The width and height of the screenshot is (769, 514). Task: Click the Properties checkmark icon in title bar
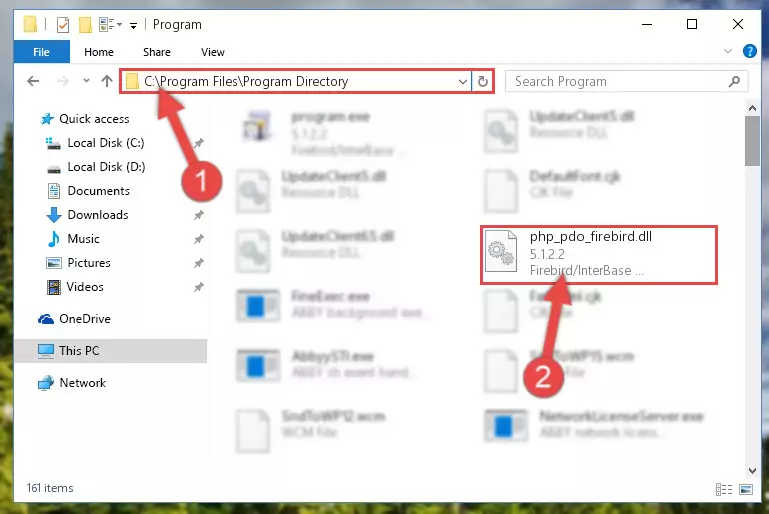(x=63, y=25)
